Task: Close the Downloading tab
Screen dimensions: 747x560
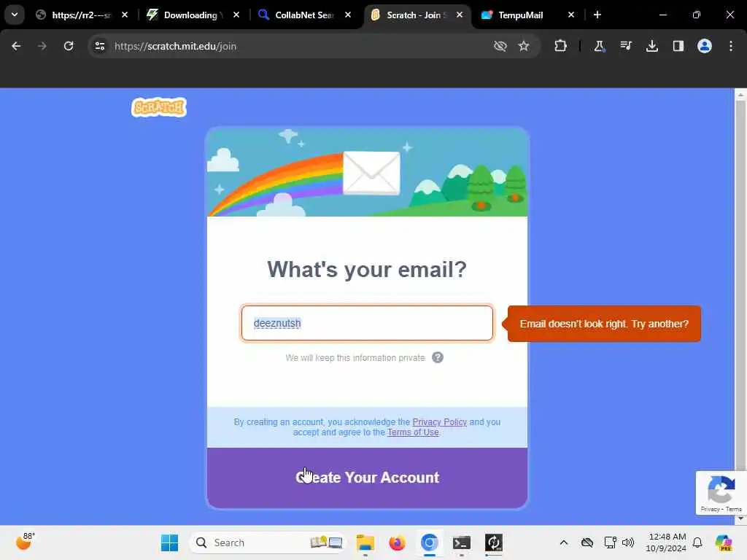Action: 236,15
